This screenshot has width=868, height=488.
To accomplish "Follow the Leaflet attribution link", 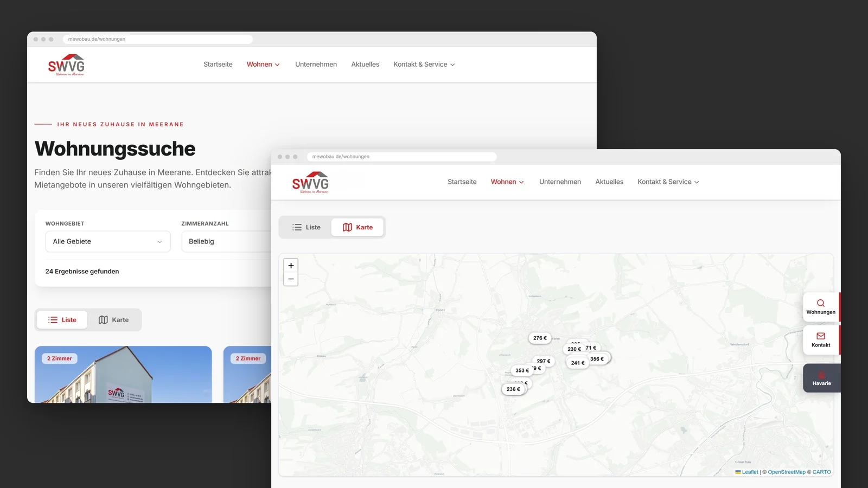I will (746, 472).
